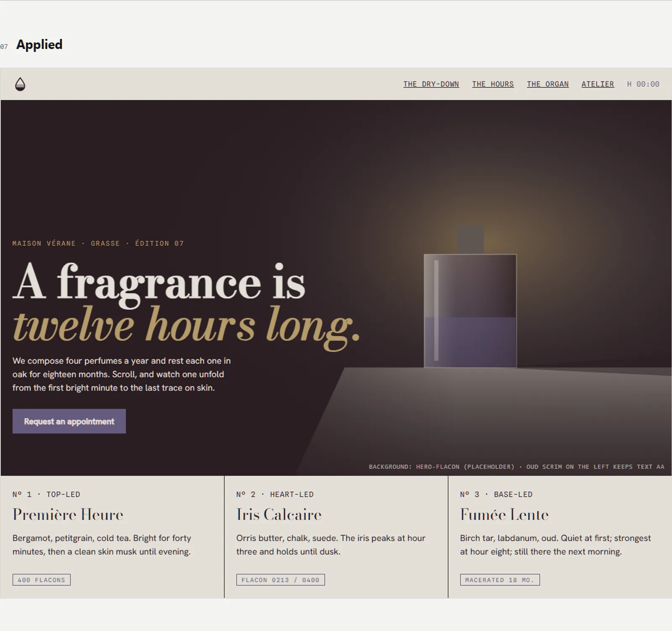Open The Organ nav link

coord(548,84)
